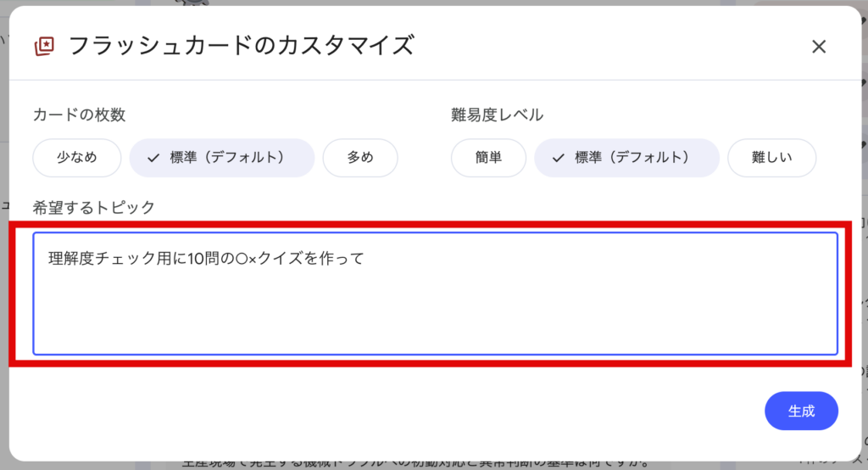Set difficulty level to 簡単

click(488, 158)
